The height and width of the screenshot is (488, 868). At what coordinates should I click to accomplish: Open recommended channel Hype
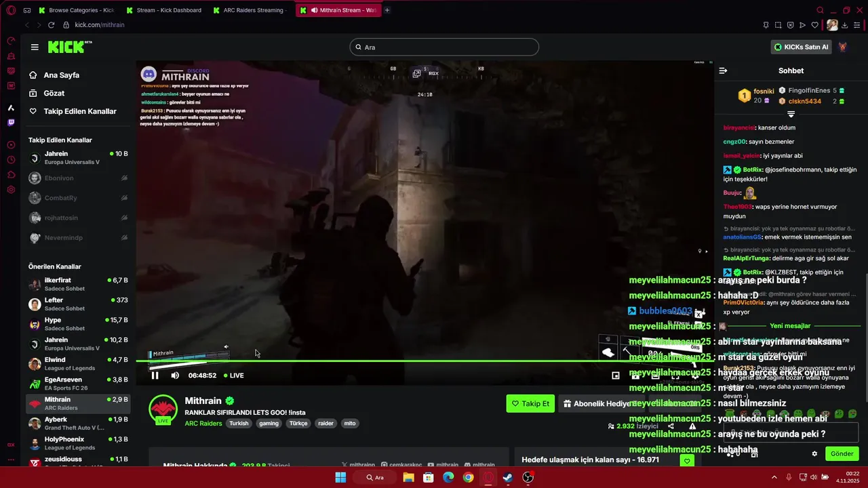coord(78,324)
